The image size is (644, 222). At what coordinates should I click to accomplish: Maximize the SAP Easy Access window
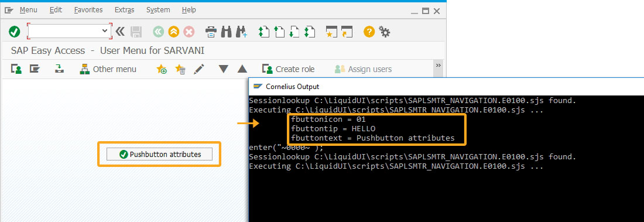(426, 11)
